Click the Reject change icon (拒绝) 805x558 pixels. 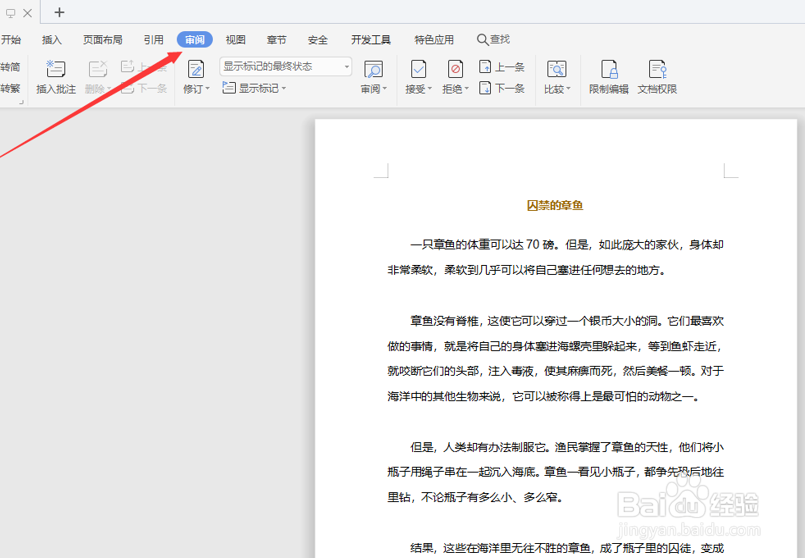coord(455,69)
